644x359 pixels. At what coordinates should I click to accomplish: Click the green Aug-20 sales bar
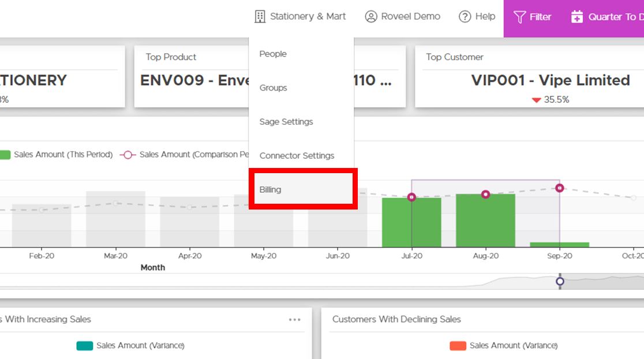(x=485, y=220)
